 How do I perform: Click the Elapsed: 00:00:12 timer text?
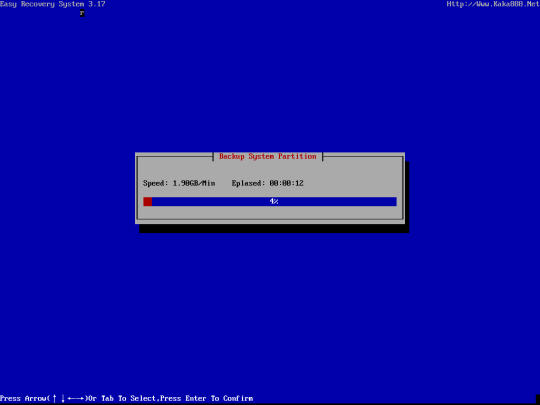pos(268,183)
